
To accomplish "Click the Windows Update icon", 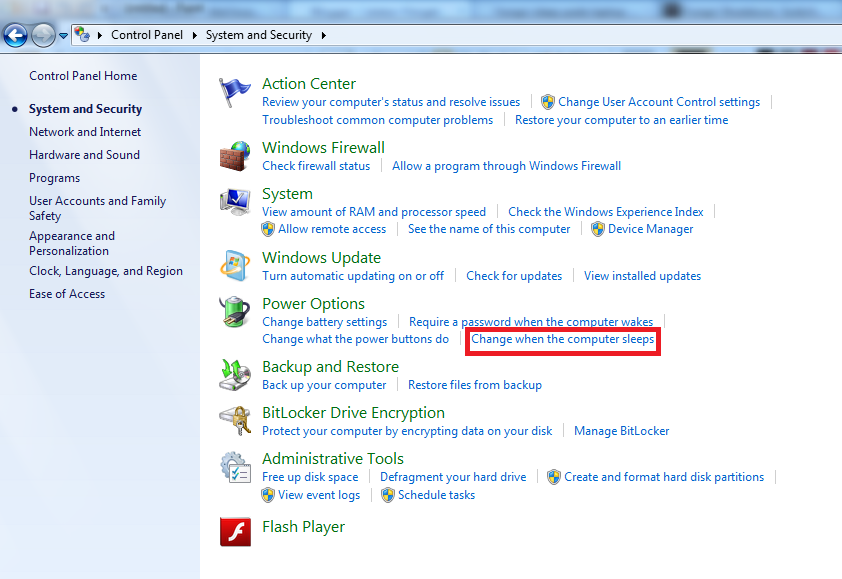I will point(235,266).
